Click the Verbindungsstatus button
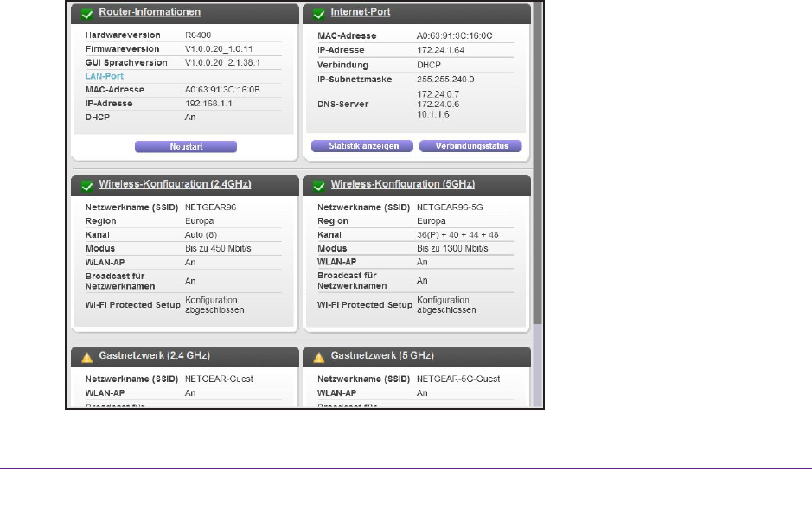This screenshot has height=529, width=812. (470, 146)
